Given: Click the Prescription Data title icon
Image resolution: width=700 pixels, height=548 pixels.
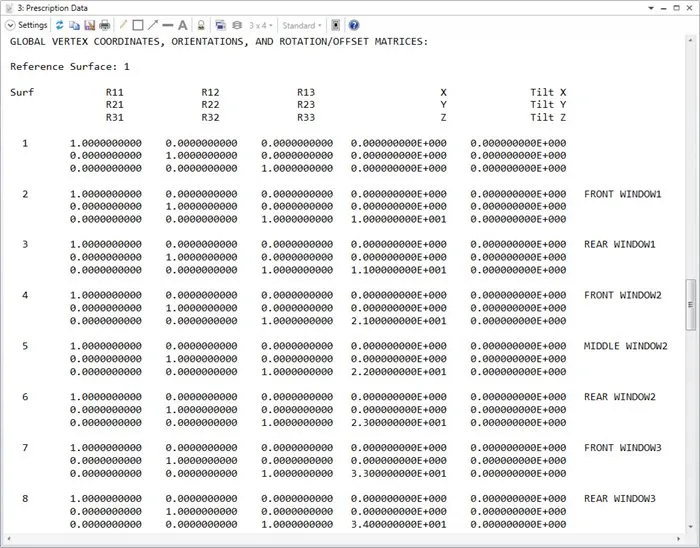Looking at the screenshot, I should [9, 8].
